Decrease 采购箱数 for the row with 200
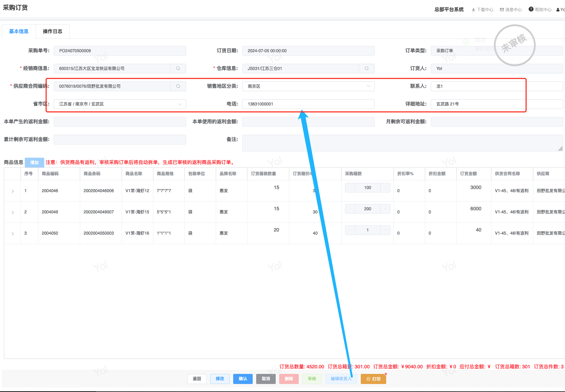Screen dimensions: 565x392 pyautogui.click(x=350, y=209)
